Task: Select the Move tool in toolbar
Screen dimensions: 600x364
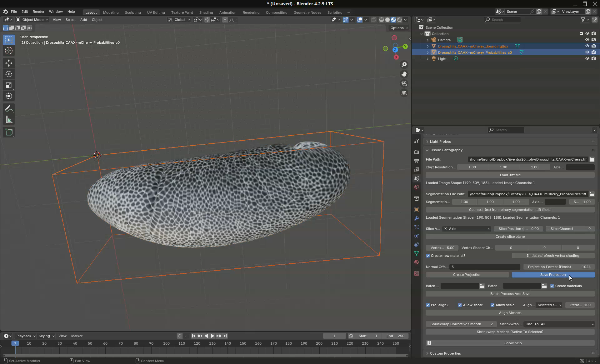Action: (9, 63)
